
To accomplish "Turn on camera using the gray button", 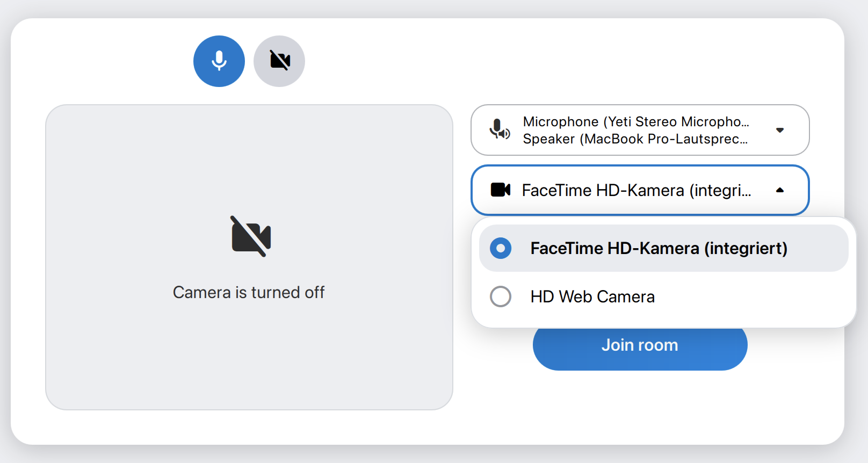I will (279, 61).
